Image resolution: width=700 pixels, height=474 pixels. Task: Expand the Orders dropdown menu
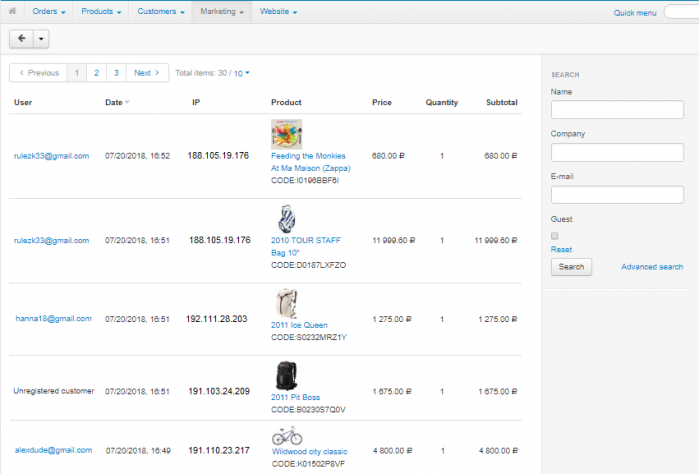(49, 12)
